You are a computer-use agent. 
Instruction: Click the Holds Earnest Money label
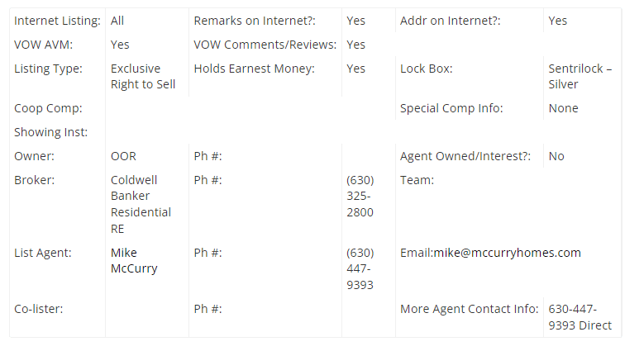click(255, 69)
